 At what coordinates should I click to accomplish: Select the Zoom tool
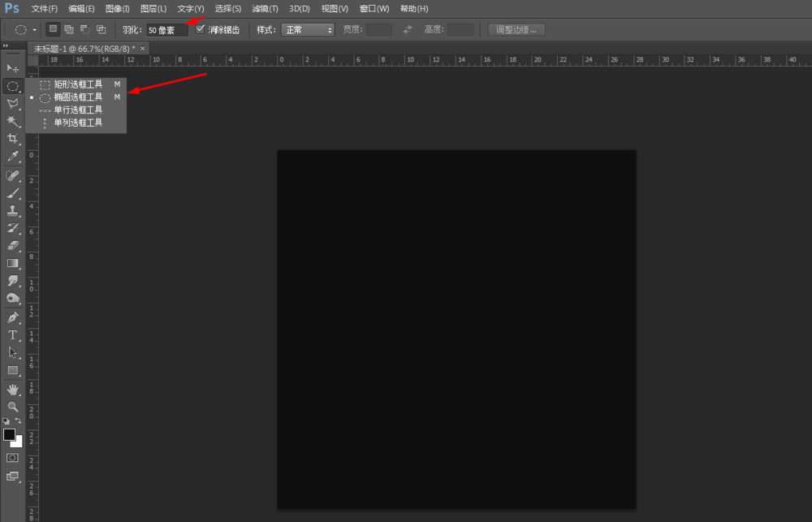(x=13, y=407)
